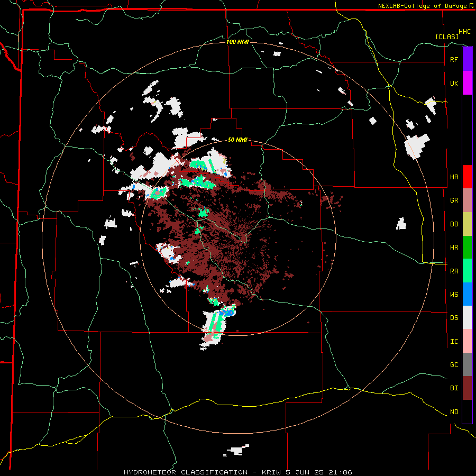The height and width of the screenshot is (476, 476).
Task: Click the 'BI' legend label
Action: [454, 388]
